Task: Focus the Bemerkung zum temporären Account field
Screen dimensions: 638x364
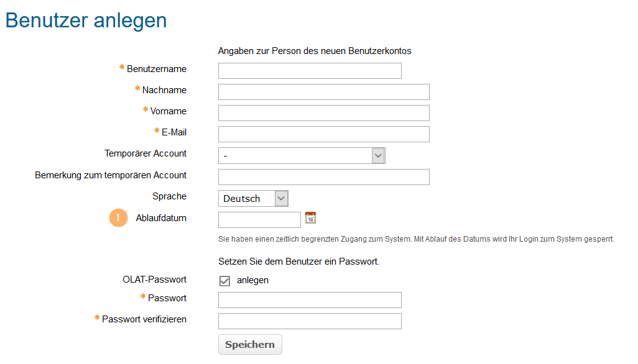Action: coord(323,176)
